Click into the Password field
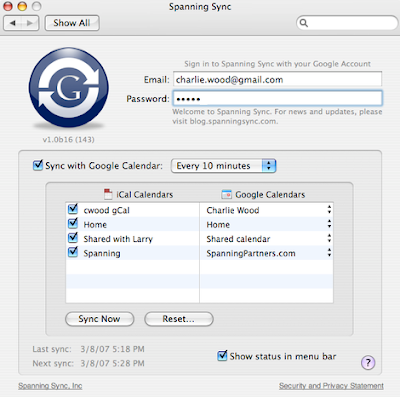 click(x=277, y=99)
